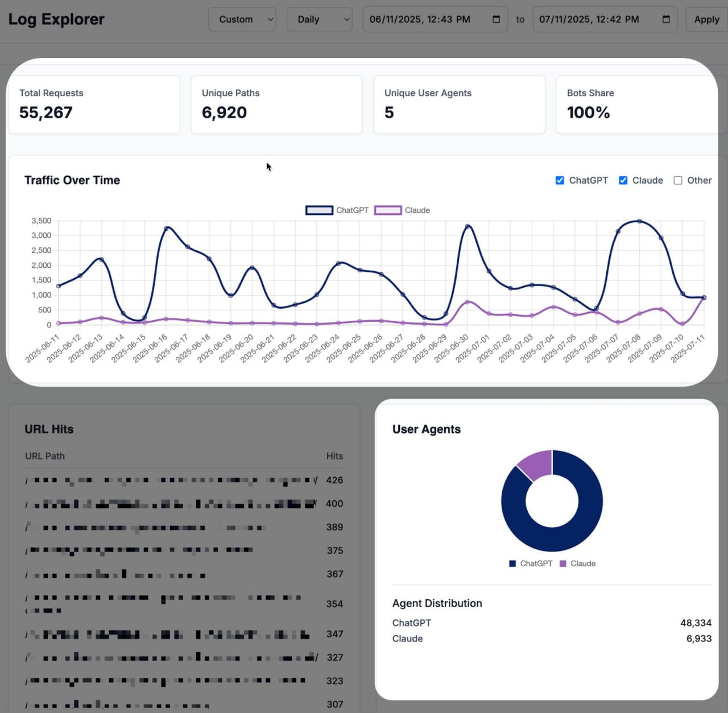The height and width of the screenshot is (713, 728).
Task: Open the Custom range dropdown
Action: click(242, 19)
